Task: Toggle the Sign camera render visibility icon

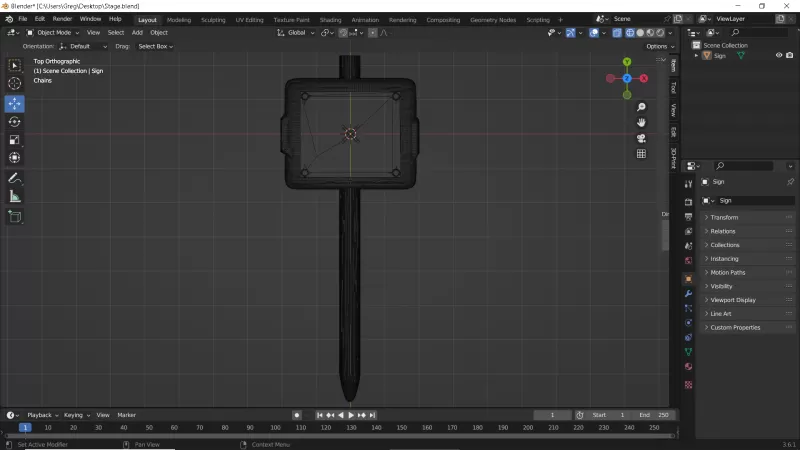Action: click(790, 56)
